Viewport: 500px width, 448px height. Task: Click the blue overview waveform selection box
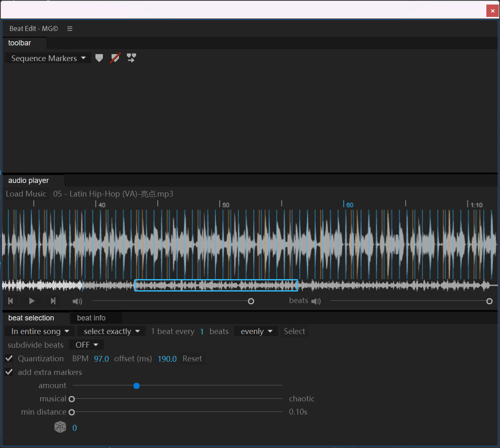click(x=216, y=285)
